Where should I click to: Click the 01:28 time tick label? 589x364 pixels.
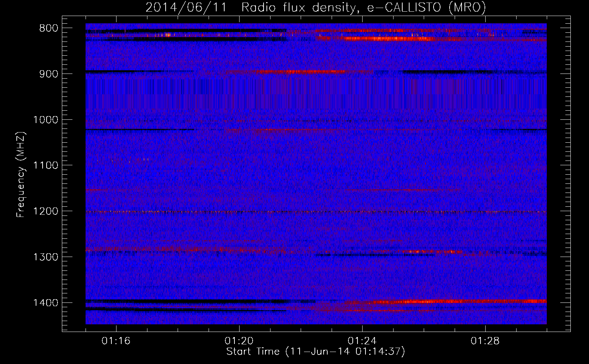(x=485, y=341)
